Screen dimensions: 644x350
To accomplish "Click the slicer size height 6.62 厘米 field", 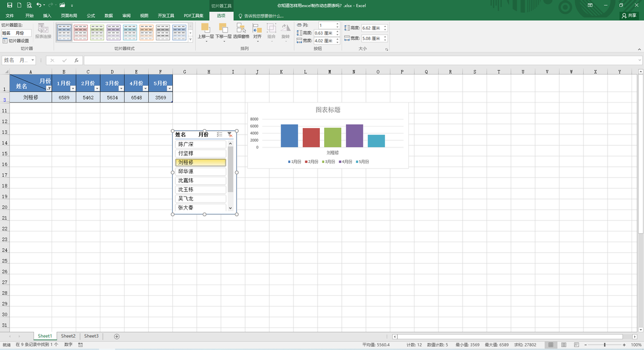I will tap(372, 28).
